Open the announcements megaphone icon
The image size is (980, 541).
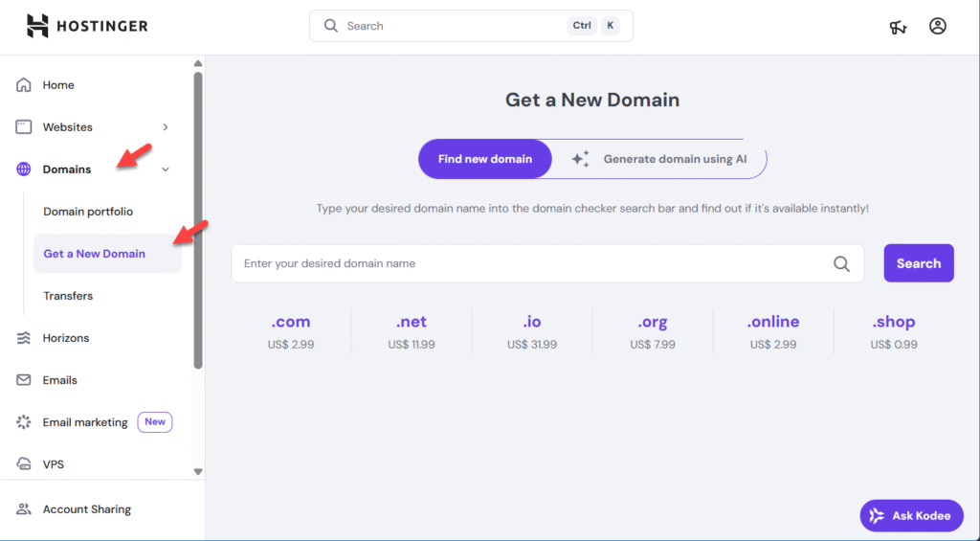tap(898, 27)
